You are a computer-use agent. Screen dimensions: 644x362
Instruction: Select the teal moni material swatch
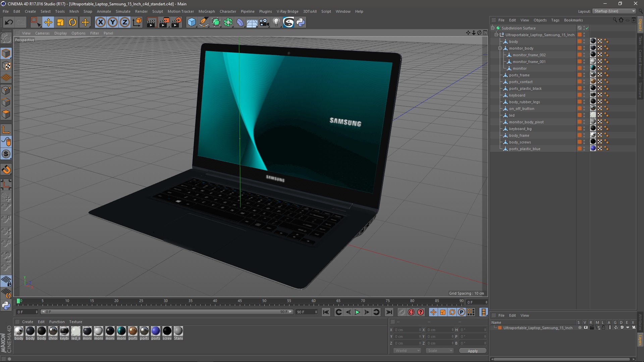[x=121, y=331]
